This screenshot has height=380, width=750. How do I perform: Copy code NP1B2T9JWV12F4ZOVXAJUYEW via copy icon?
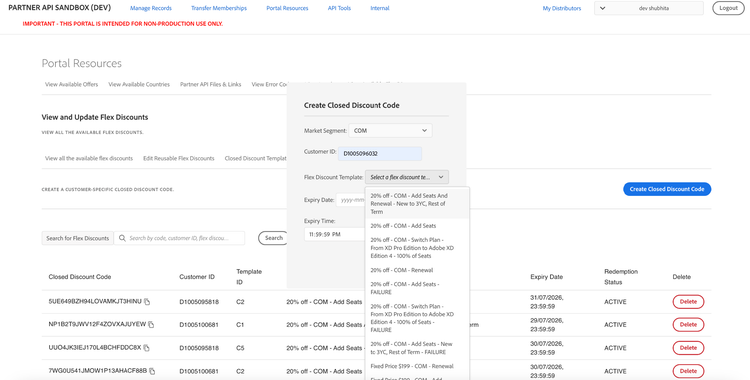click(x=151, y=324)
